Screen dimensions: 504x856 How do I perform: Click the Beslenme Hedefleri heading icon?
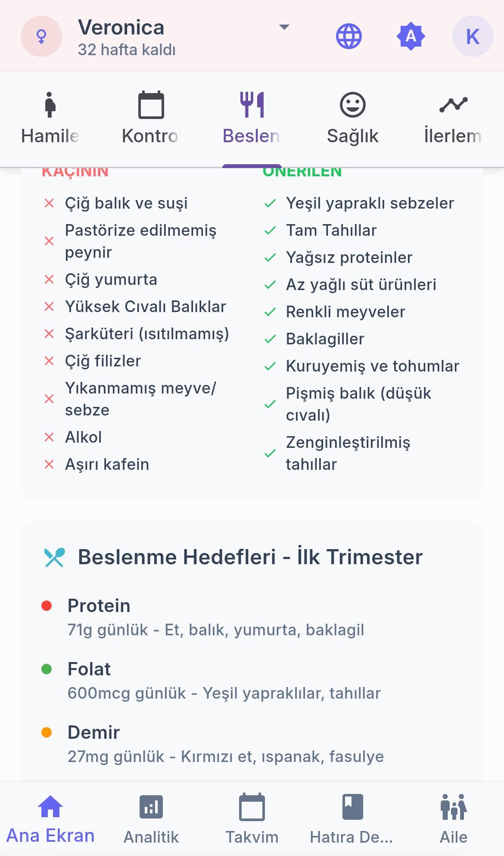[x=54, y=557]
